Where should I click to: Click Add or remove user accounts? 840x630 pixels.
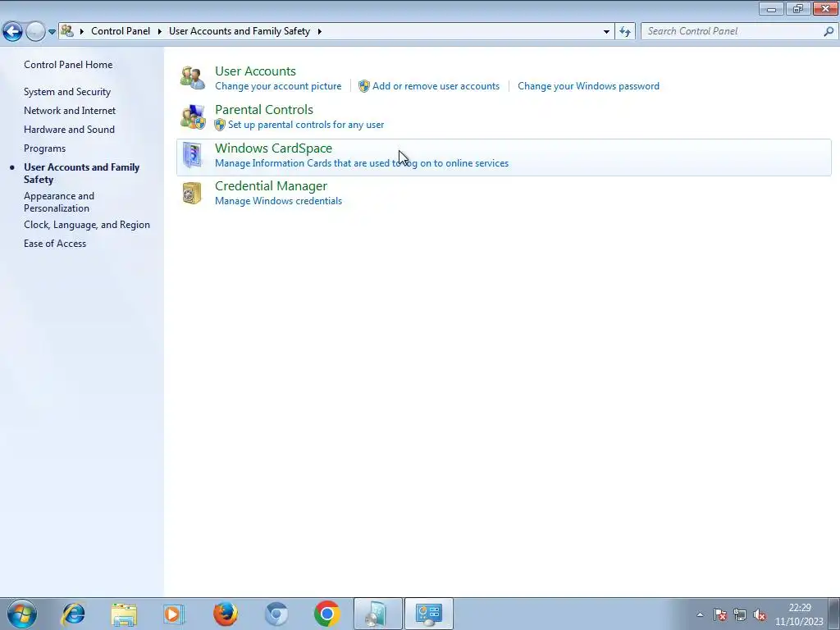(436, 85)
